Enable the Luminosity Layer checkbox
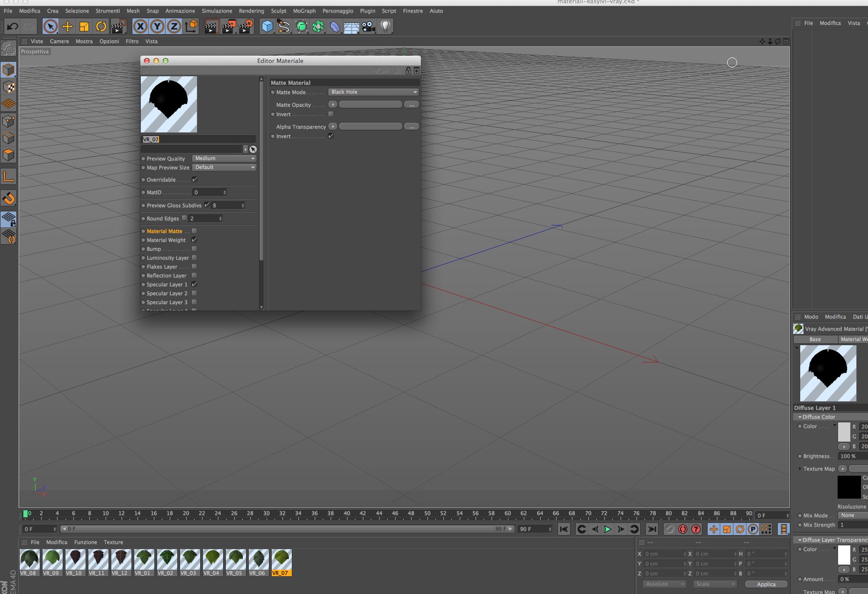The image size is (868, 594). pos(194,258)
